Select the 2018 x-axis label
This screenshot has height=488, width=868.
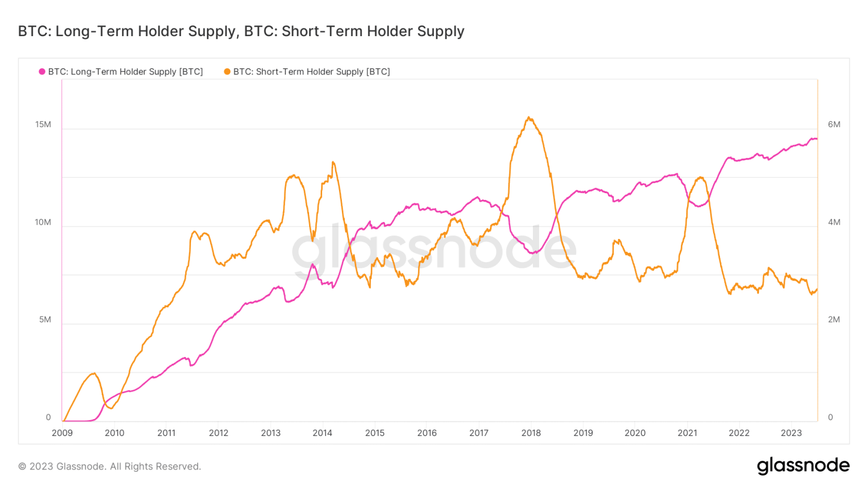tap(531, 433)
